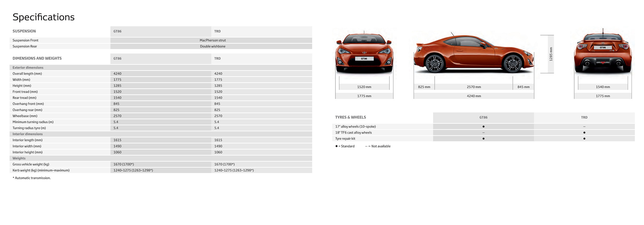
Task: Select the Kerb weight (kg) row label
Action: point(41,170)
